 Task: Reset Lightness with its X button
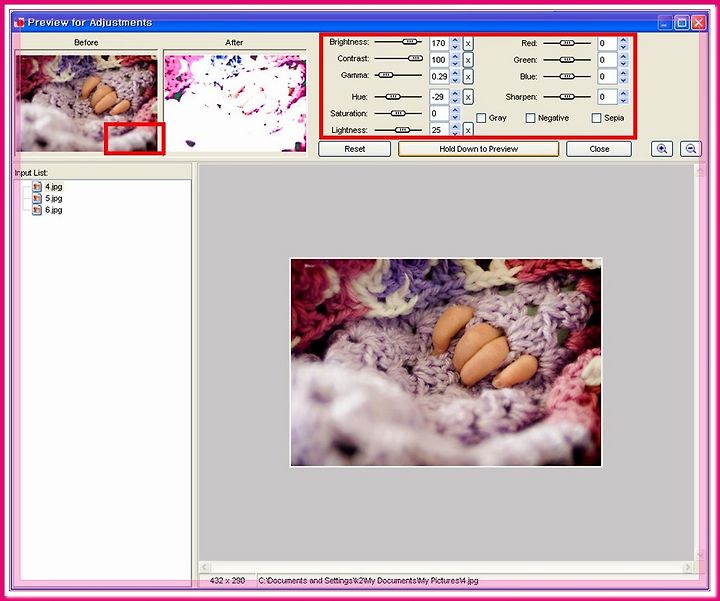(x=468, y=130)
